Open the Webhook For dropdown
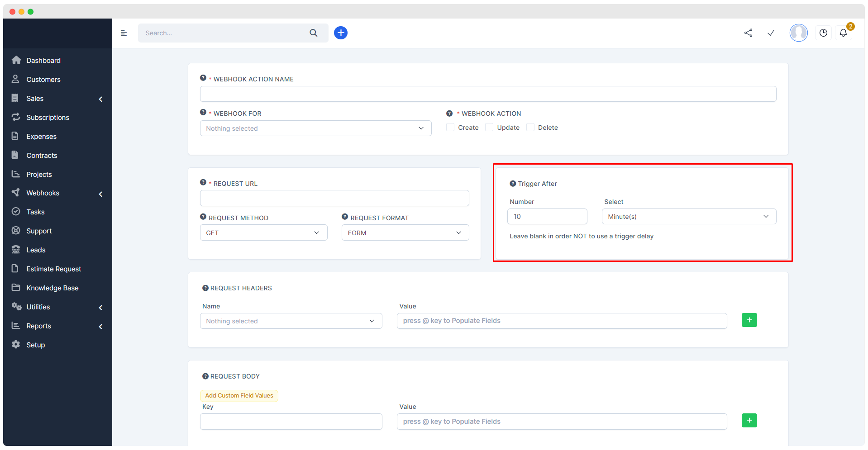This screenshot has width=868, height=450. (x=315, y=128)
